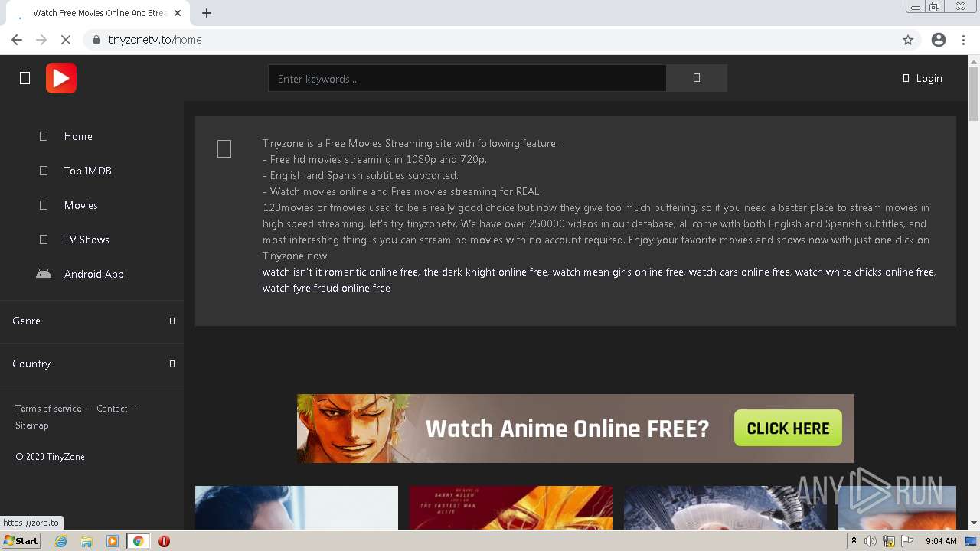Select TV Shows in the sidebar
The width and height of the screenshot is (980, 551).
point(87,240)
